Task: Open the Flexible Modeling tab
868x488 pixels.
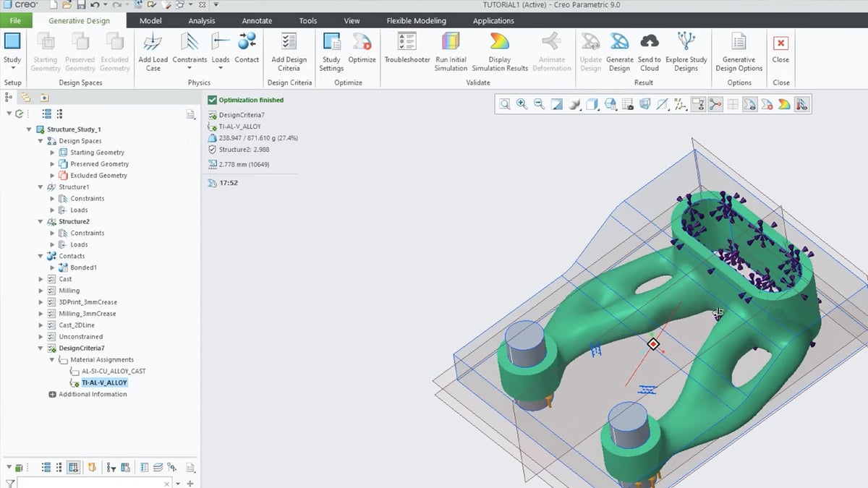Action: click(416, 21)
